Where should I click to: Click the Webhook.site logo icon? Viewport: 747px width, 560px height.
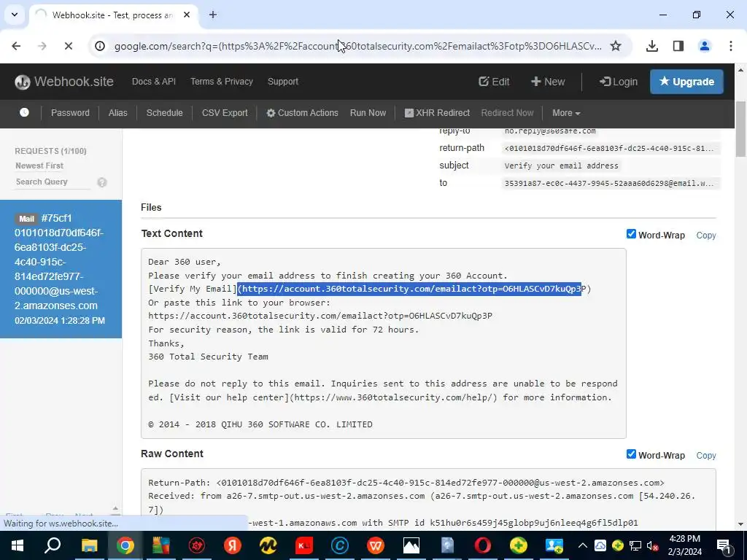[23, 82]
